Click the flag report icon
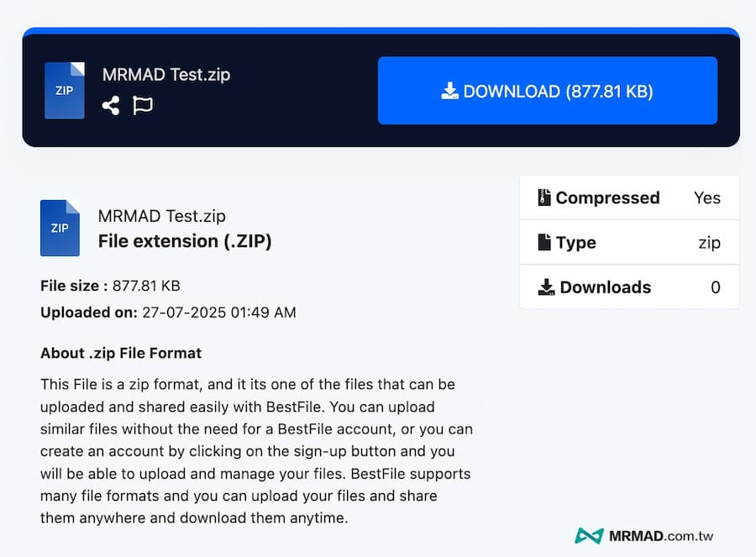The image size is (756, 557). click(143, 106)
